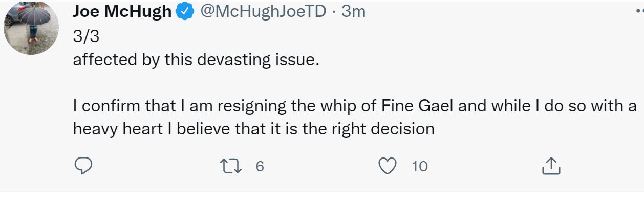Open the tweet via the 3m timestamp

click(353, 11)
